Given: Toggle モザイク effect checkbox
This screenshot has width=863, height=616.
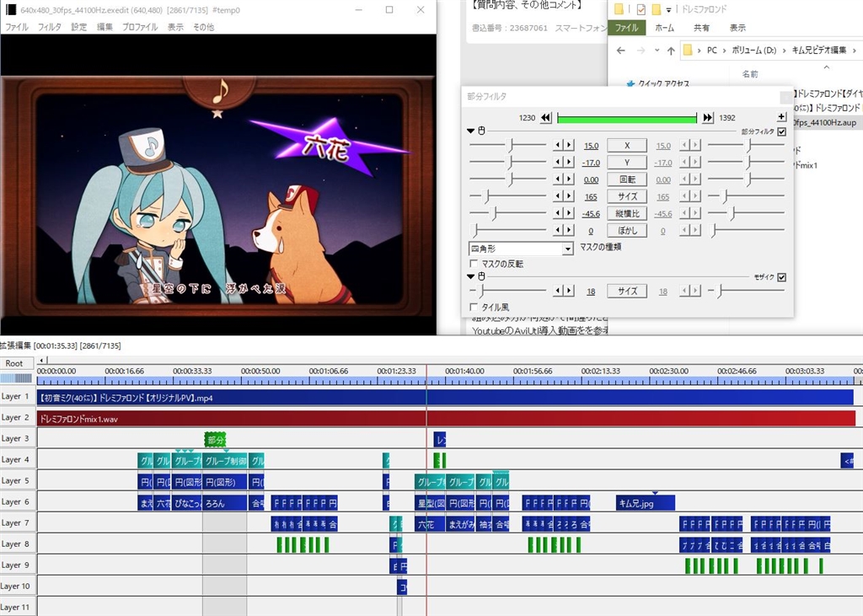Looking at the screenshot, I should [782, 277].
